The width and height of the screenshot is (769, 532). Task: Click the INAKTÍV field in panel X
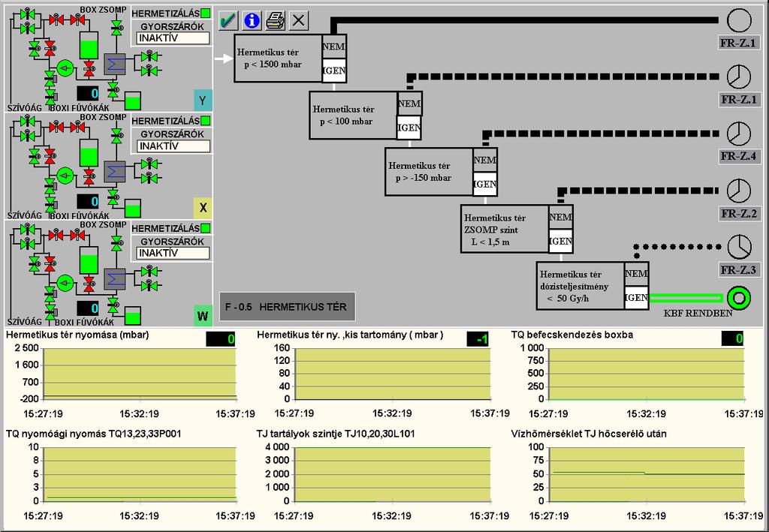[173, 146]
